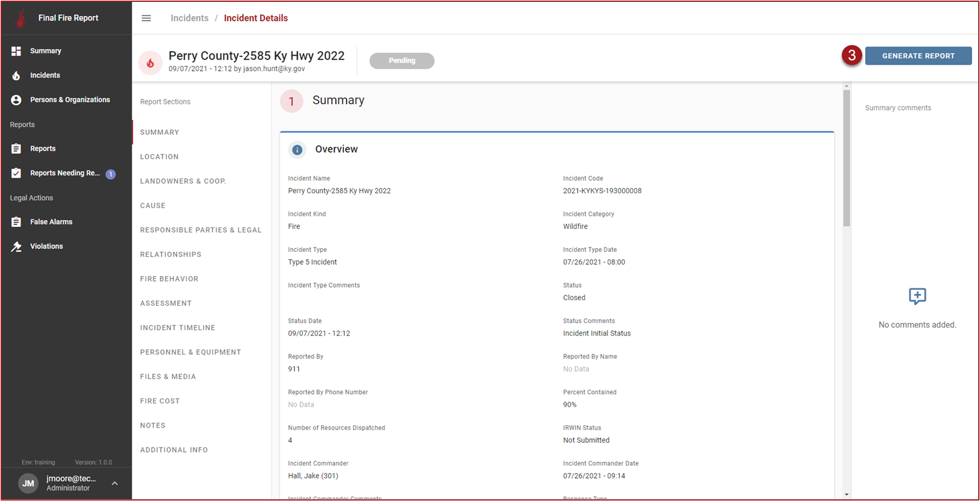The width and height of the screenshot is (980, 501).
Task: Go to Fire Behavior report section
Action: pos(169,279)
